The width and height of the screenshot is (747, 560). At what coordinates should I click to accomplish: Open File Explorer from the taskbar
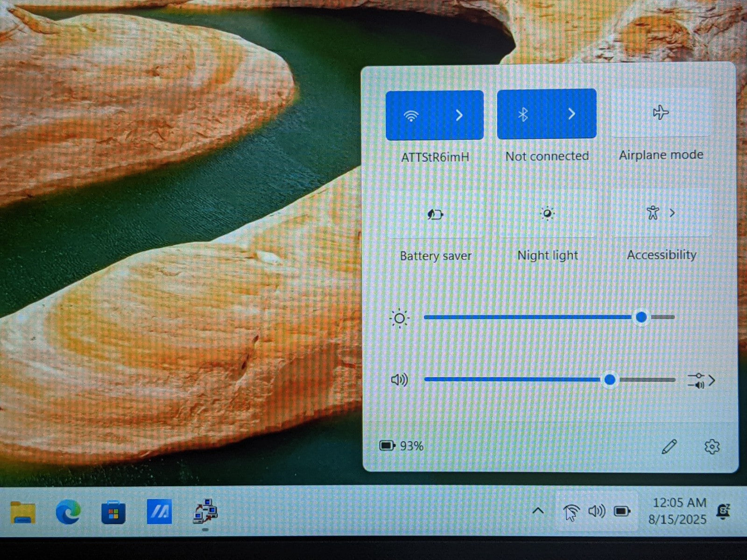tap(23, 512)
